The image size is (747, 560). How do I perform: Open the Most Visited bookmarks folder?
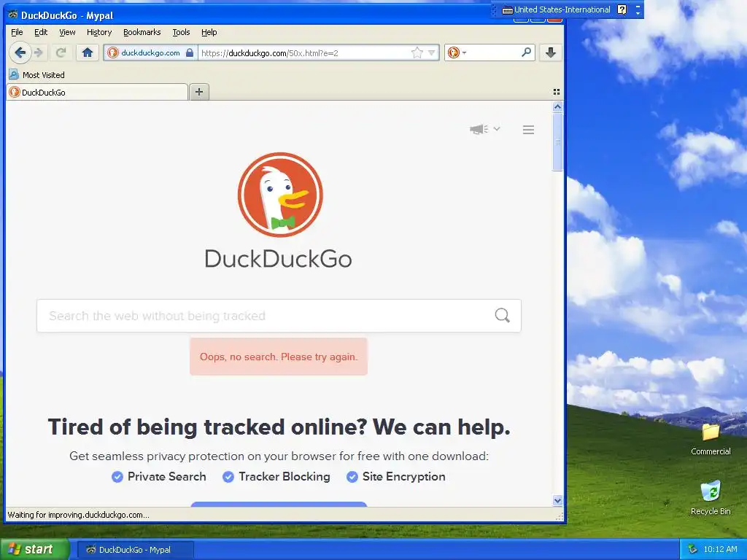coord(37,75)
